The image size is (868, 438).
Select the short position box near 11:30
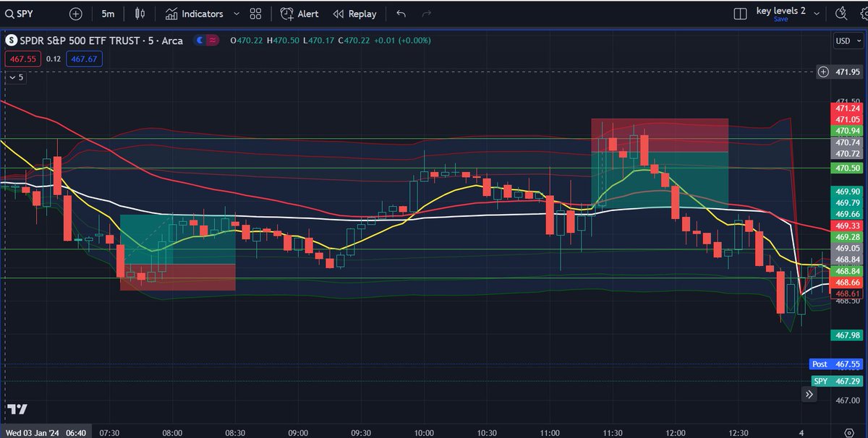pos(659,163)
